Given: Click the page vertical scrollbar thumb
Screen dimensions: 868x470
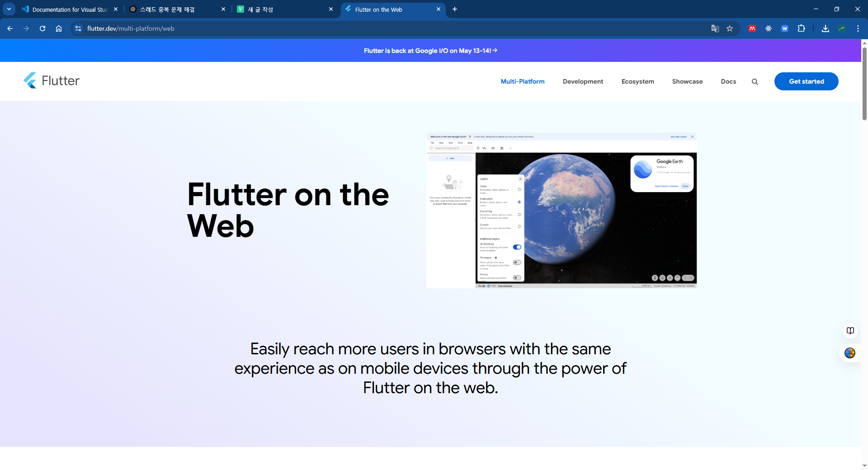Looking at the screenshot, I should click(x=864, y=84).
